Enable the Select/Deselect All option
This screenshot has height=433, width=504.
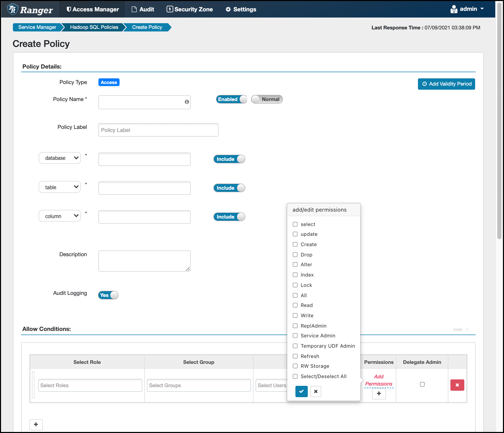tap(295, 376)
